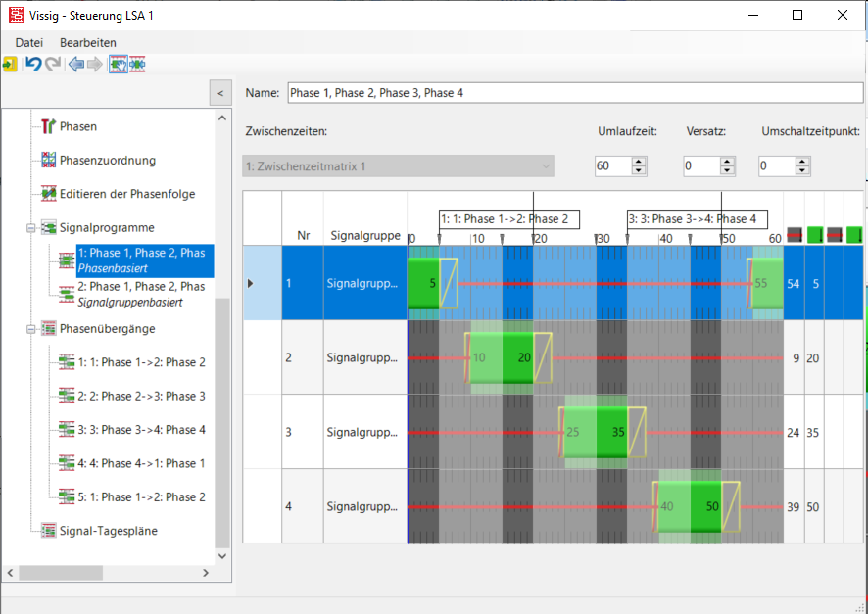Click the 'Phase 1->2: Phase 2' label above timeline

509,219
